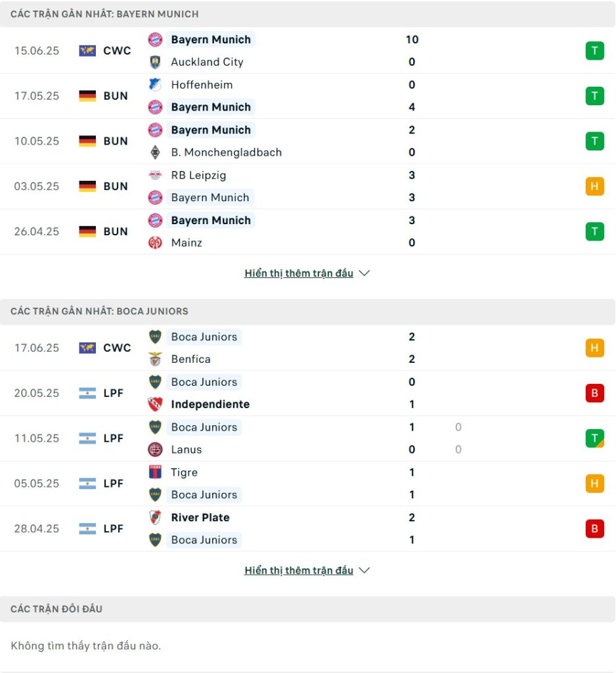This screenshot has height=673, width=616.
Task: Click the Auckland City club crest
Action: coord(155,62)
